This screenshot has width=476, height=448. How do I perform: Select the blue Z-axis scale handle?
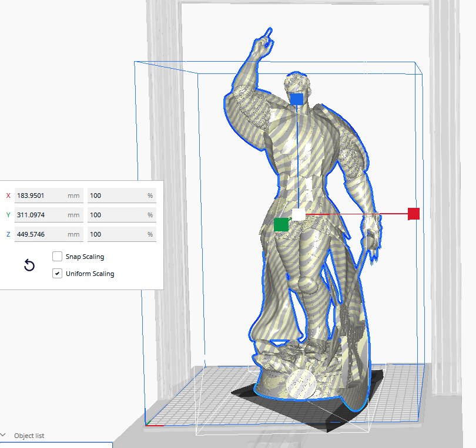[x=297, y=99]
